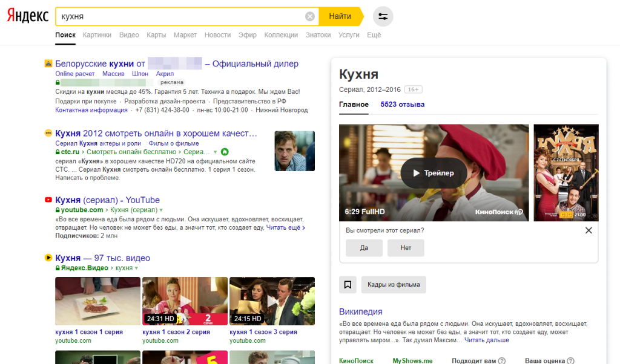Image resolution: width=620 pixels, height=364 pixels.
Task: Click the Кухня series poster image
Action: click(x=566, y=172)
